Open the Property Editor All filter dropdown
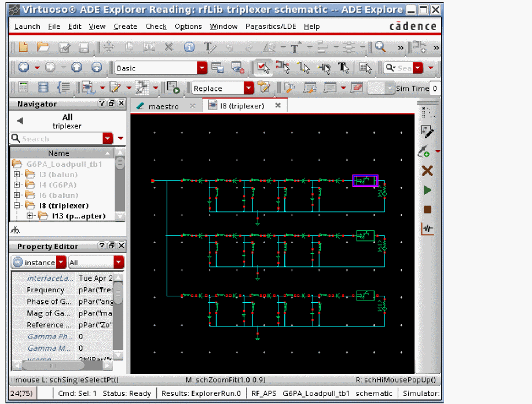The image size is (532, 404). (118, 263)
